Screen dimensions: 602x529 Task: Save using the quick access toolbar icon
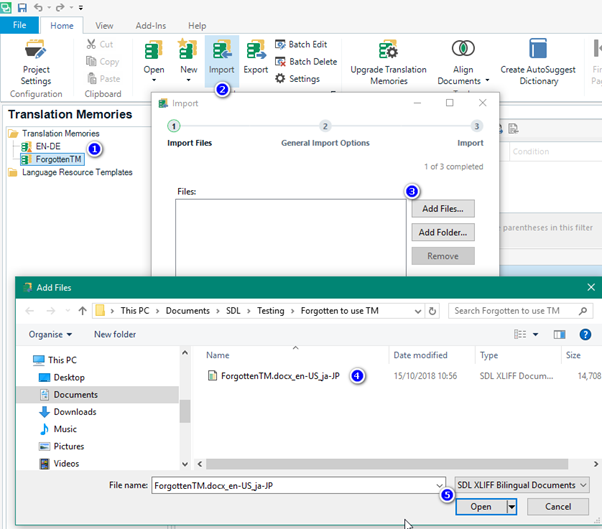coord(22,7)
